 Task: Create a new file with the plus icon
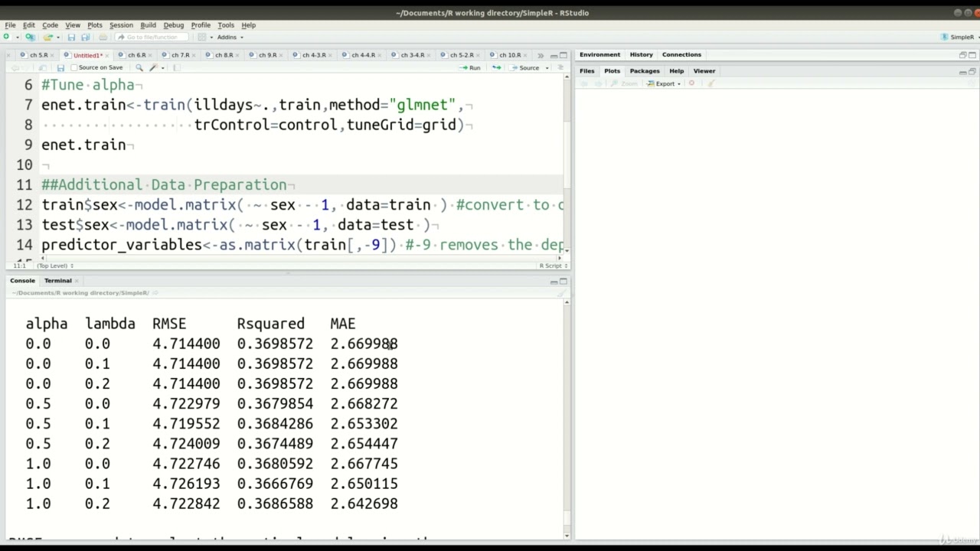pyautogui.click(x=6, y=37)
